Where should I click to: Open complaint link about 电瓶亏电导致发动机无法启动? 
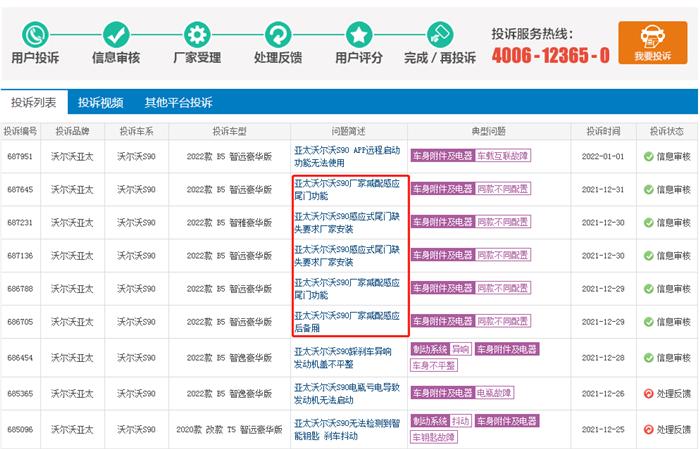coord(347,394)
